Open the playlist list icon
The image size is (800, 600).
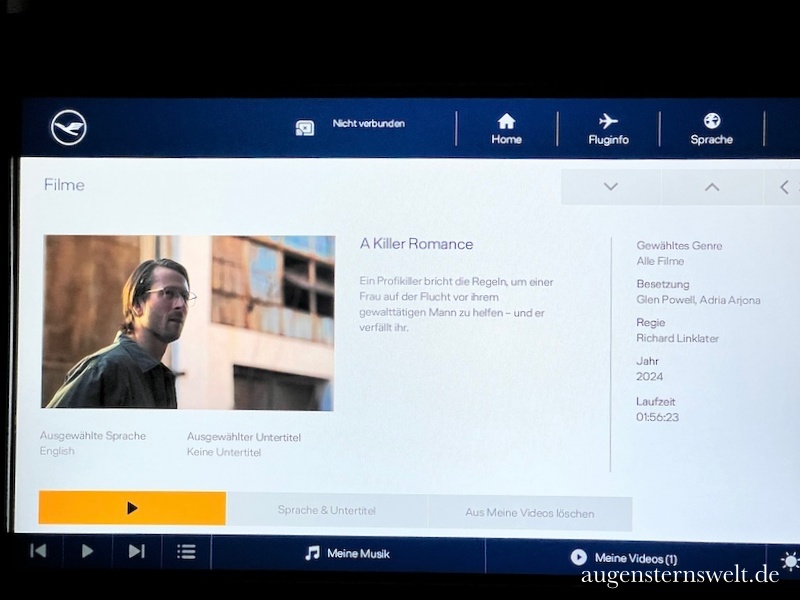[186, 552]
